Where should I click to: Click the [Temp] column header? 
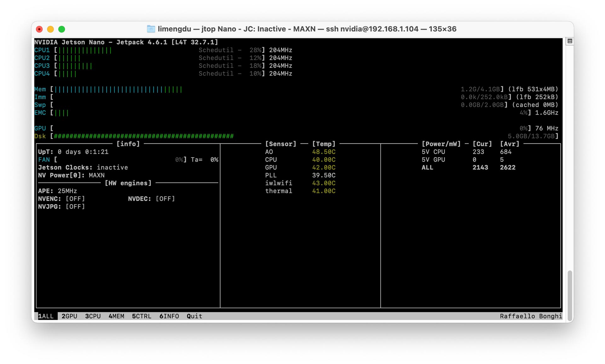324,144
